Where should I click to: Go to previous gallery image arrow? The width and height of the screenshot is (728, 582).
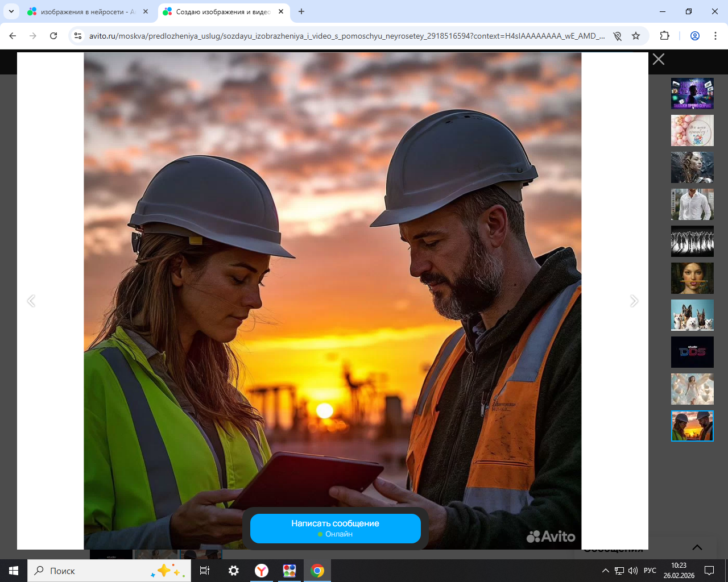31,301
